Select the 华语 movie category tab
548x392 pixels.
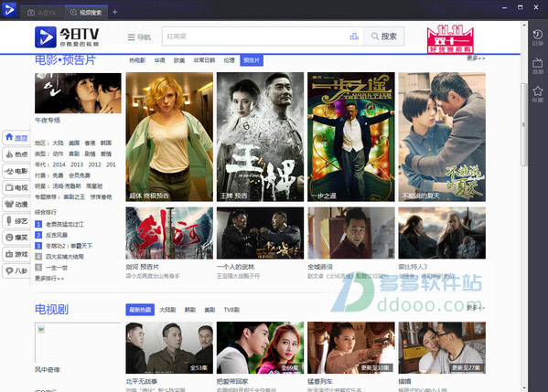point(159,60)
